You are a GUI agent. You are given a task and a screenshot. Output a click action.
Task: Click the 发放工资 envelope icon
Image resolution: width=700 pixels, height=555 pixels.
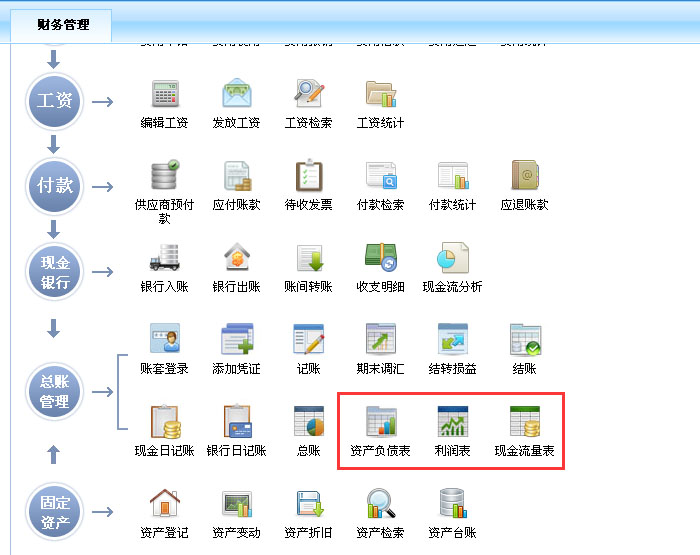pyautogui.click(x=236, y=94)
